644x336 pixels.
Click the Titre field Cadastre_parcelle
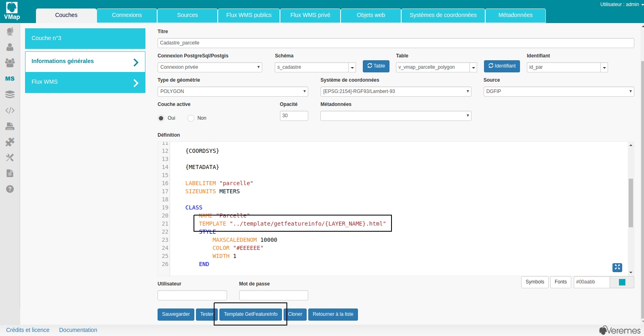(x=396, y=43)
